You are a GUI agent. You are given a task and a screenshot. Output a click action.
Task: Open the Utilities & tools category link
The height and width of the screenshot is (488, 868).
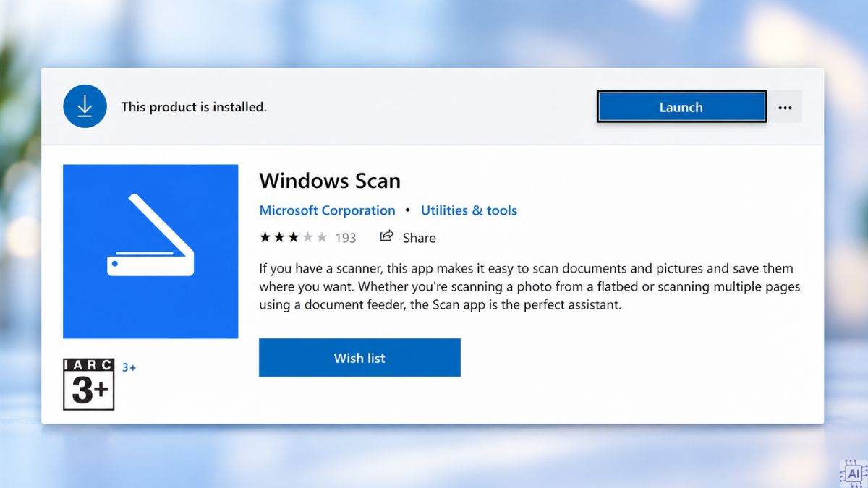pos(469,210)
